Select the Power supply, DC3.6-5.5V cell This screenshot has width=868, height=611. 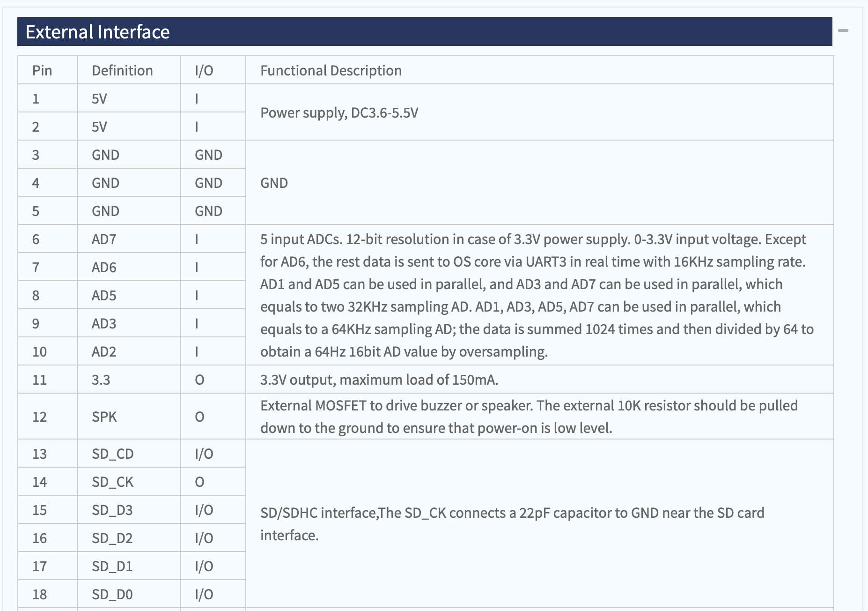click(x=539, y=112)
